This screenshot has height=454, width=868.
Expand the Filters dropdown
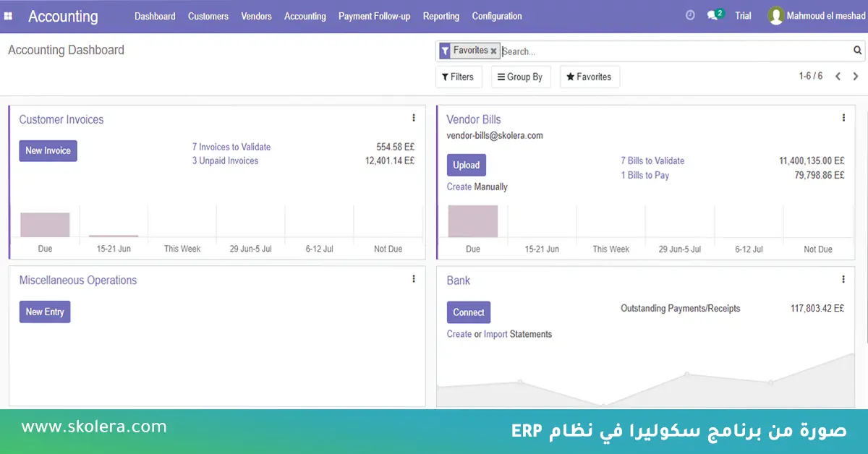(x=458, y=77)
